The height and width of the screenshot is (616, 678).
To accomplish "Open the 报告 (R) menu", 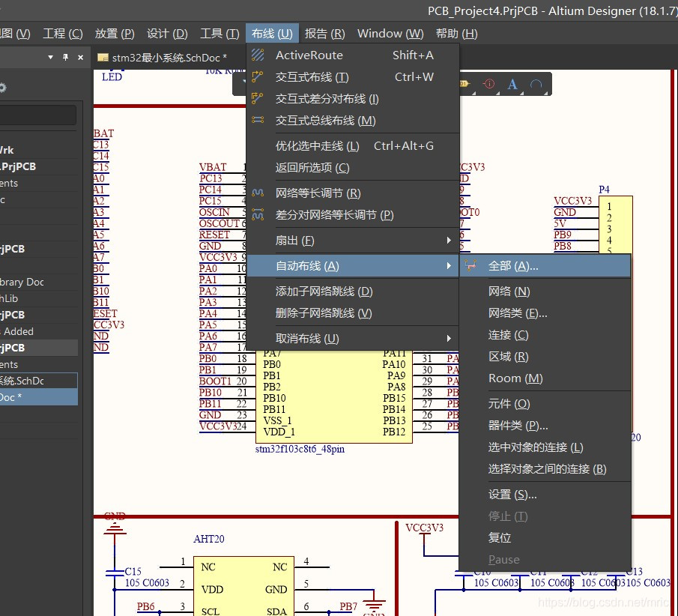I will click(324, 33).
